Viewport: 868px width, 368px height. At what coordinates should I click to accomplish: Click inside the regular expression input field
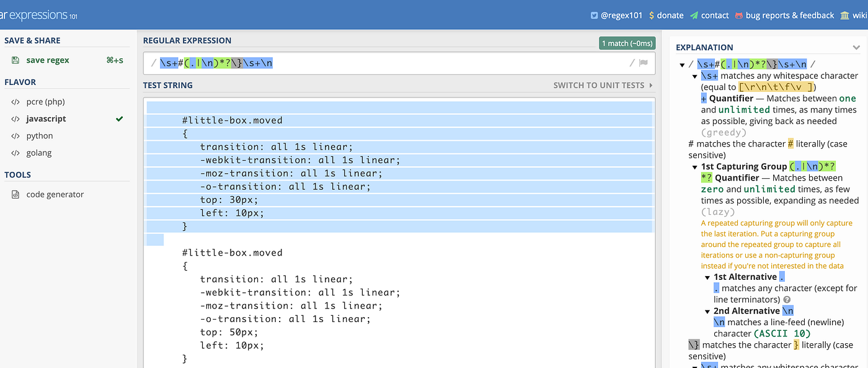[397, 63]
